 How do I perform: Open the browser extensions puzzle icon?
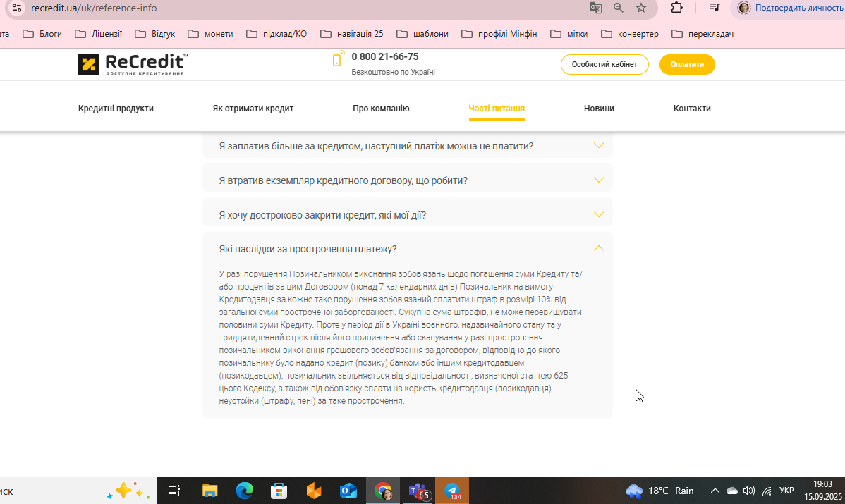pos(676,8)
